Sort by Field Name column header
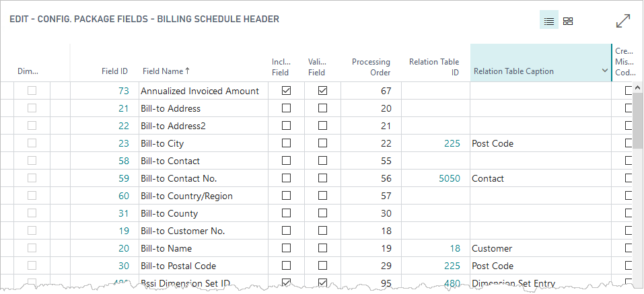The height and width of the screenshot is (294, 644). 166,71
